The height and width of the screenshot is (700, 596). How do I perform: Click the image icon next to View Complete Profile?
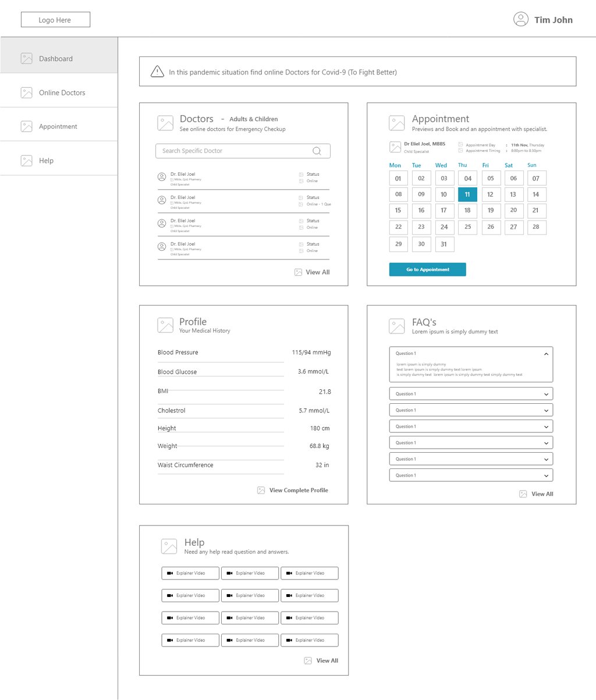[x=261, y=490]
